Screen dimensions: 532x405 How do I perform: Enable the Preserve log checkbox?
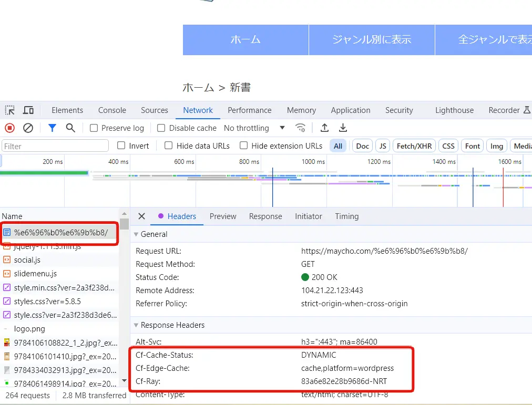coord(94,128)
